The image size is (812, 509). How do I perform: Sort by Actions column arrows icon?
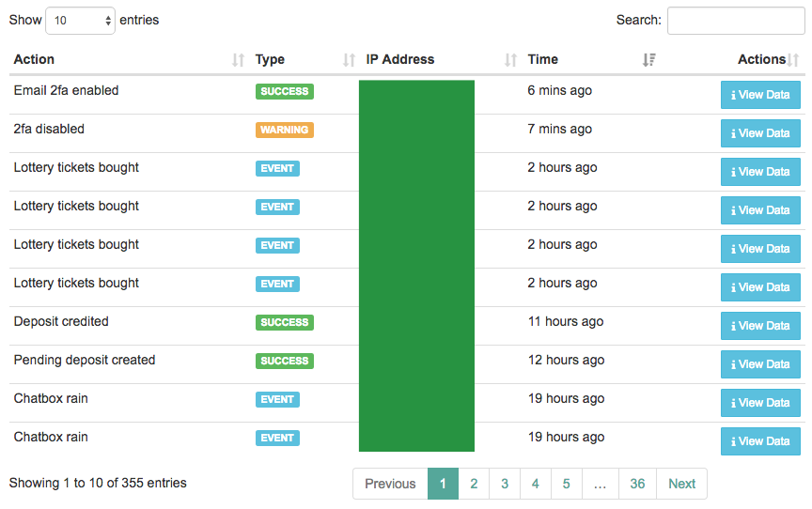point(793,60)
